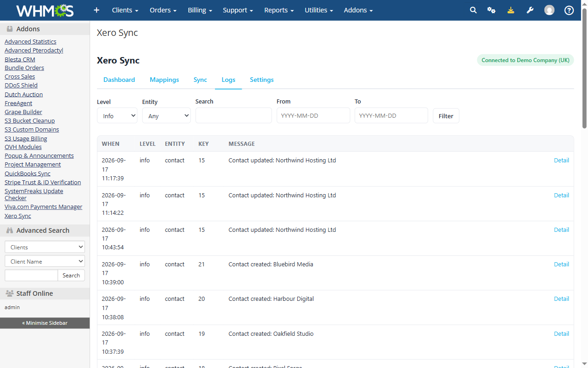Screen dimensions: 588x368
Task: Open Viva.com Payments Manager addon
Action: [x=44, y=207]
